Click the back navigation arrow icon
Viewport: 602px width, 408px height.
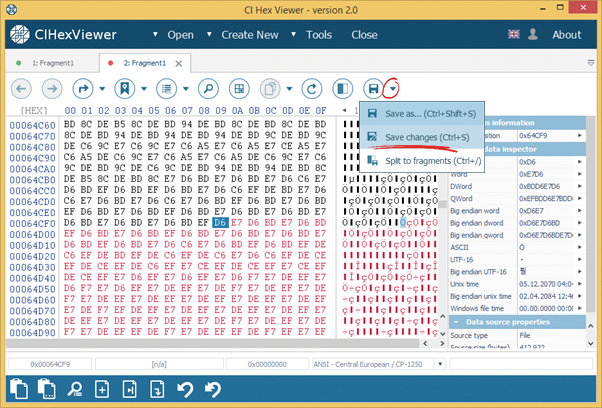point(21,89)
